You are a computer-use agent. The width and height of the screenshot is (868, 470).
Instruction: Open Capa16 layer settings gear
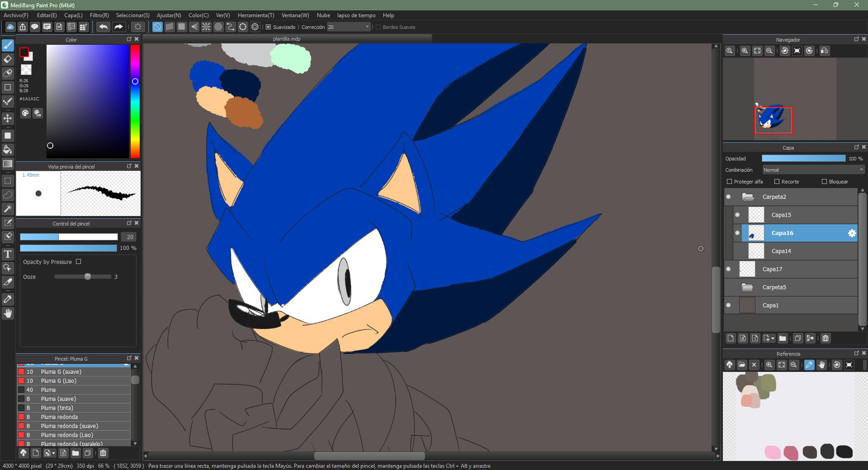(x=852, y=233)
